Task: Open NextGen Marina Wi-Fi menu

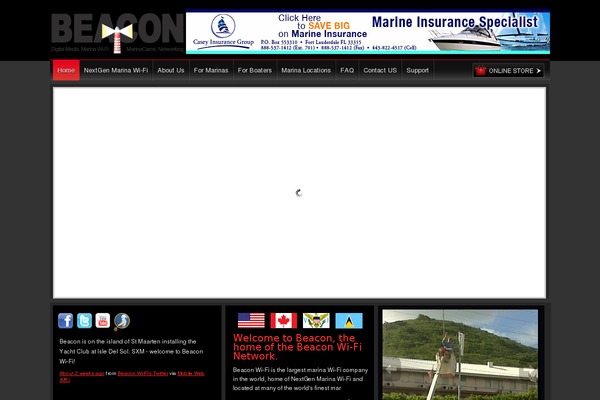Action: [116, 70]
